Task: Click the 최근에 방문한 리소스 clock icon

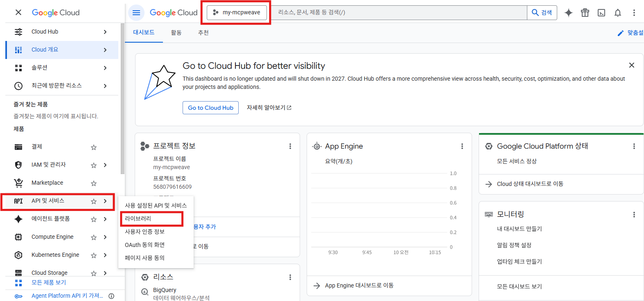Action: click(18, 86)
